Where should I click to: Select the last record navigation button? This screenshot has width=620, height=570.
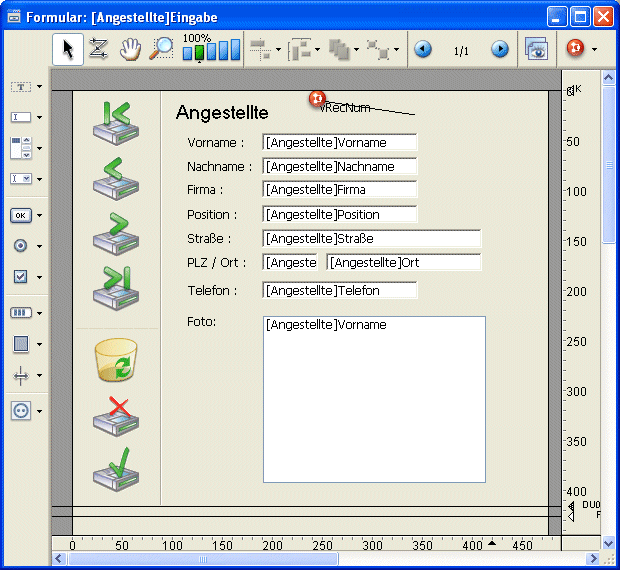[x=116, y=288]
